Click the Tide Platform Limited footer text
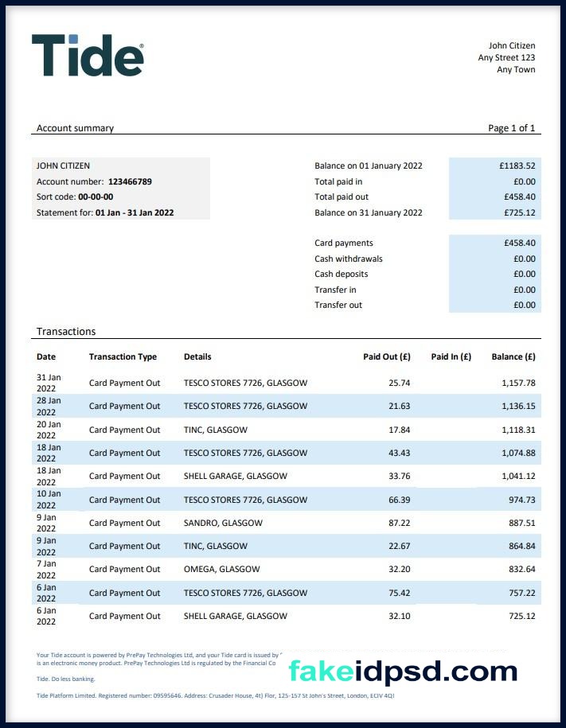Viewport: 566px width, 728px height. point(216,695)
